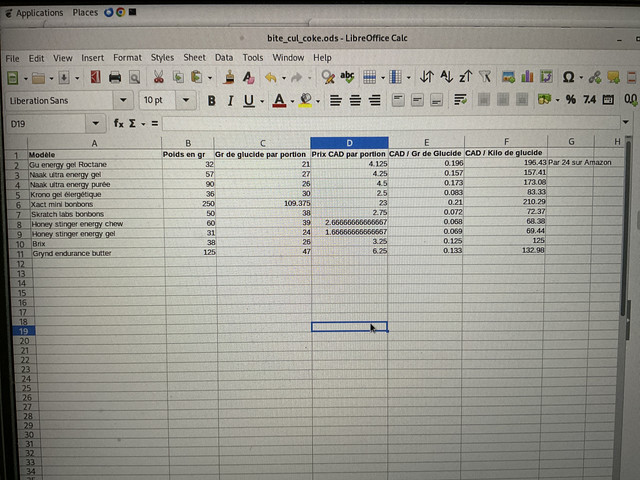The height and width of the screenshot is (480, 640).
Task: Click the Redo arrow icon
Action: pyautogui.click(x=297, y=77)
